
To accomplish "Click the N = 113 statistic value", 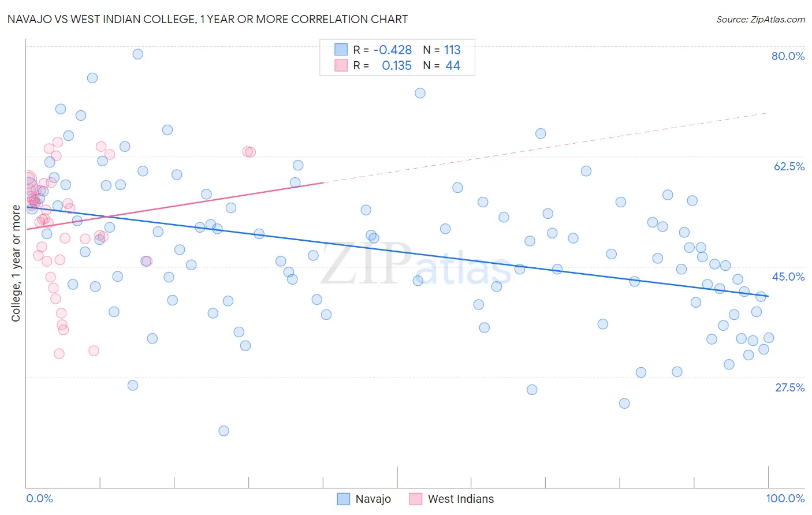I will [x=442, y=50].
